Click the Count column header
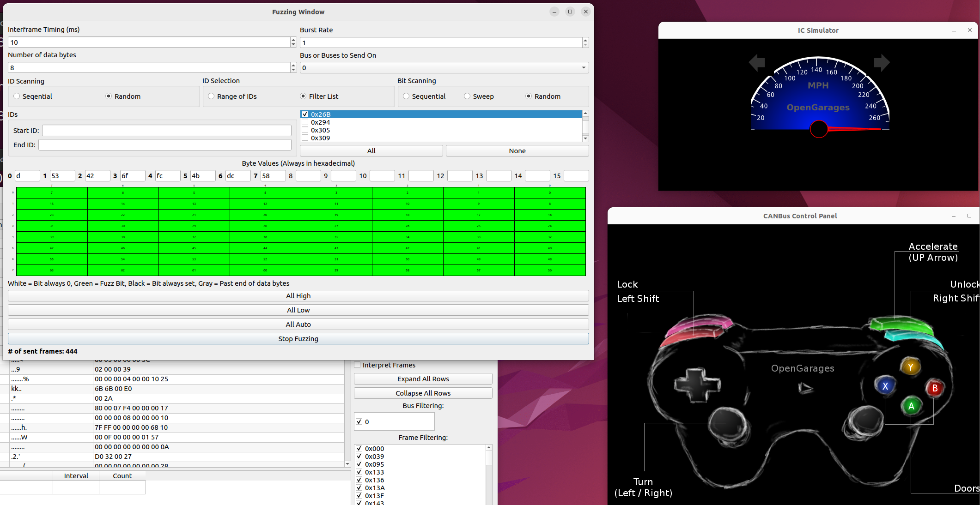This screenshot has height=505, width=980. tap(122, 475)
